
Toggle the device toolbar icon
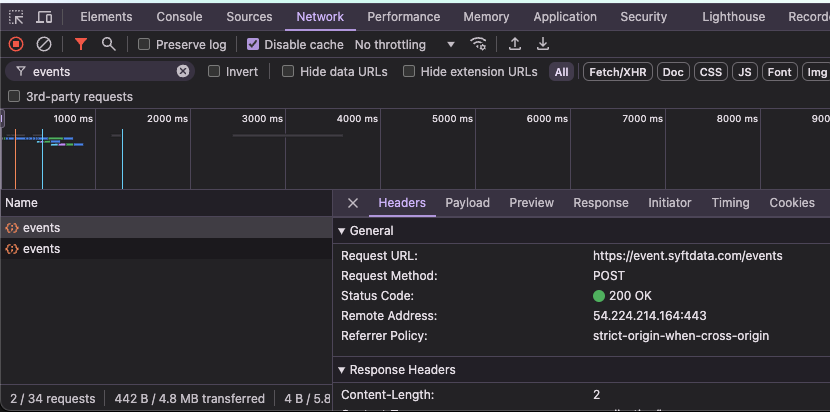[44, 17]
